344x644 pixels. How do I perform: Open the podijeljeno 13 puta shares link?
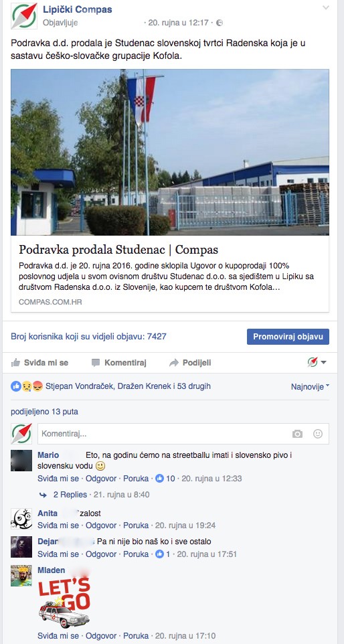(44, 412)
